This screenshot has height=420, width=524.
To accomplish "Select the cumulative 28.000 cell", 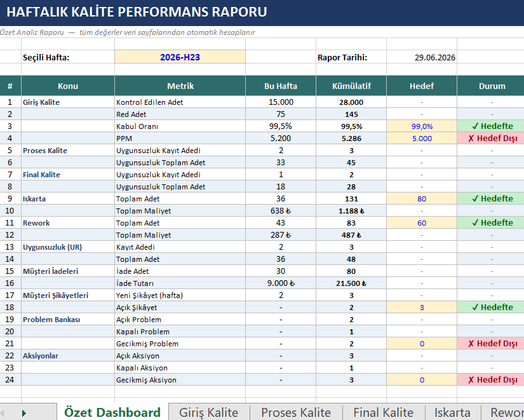I will pos(351,102).
